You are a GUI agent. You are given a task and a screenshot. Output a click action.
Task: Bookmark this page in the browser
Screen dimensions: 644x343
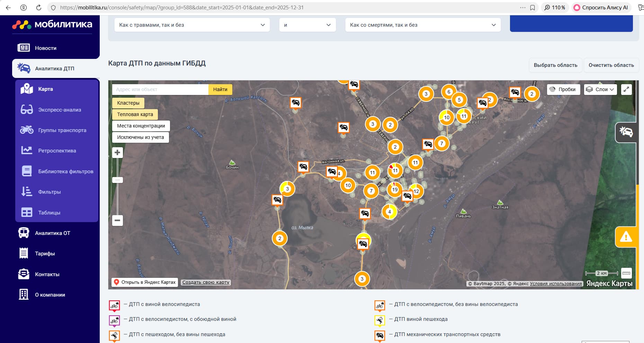click(x=533, y=8)
